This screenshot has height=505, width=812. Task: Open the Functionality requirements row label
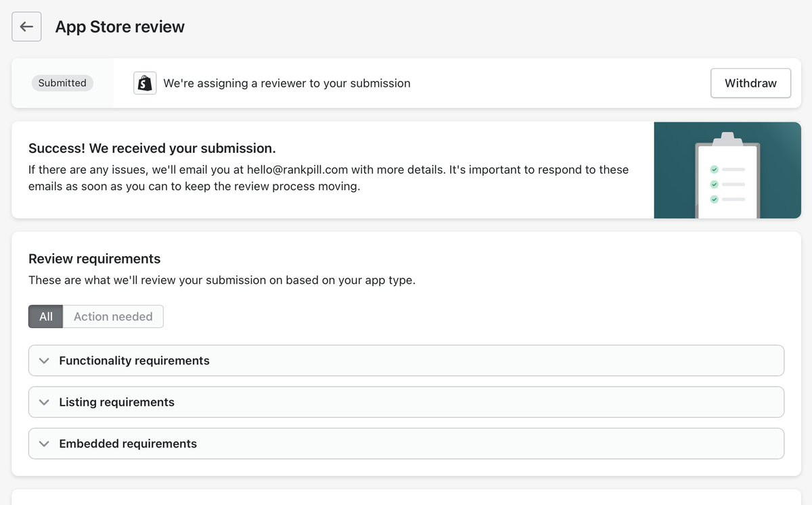(x=134, y=361)
